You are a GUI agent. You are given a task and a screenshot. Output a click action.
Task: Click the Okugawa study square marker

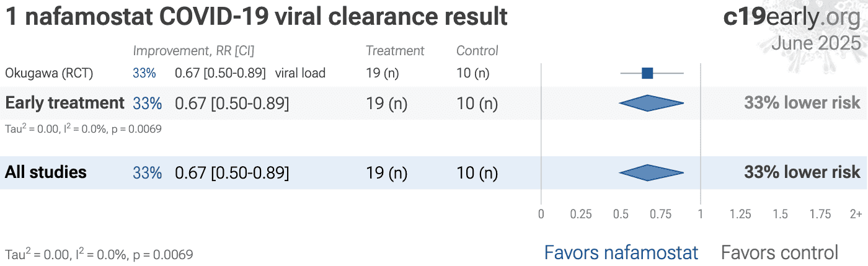click(647, 73)
